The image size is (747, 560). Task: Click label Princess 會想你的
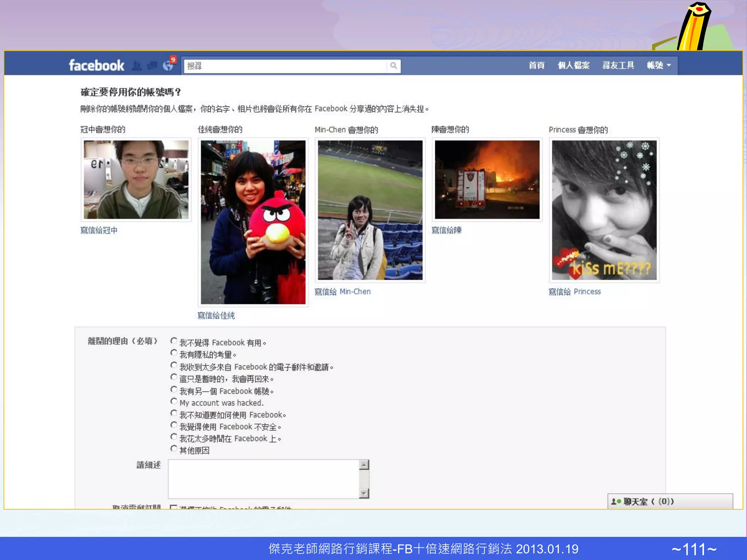coord(578,130)
